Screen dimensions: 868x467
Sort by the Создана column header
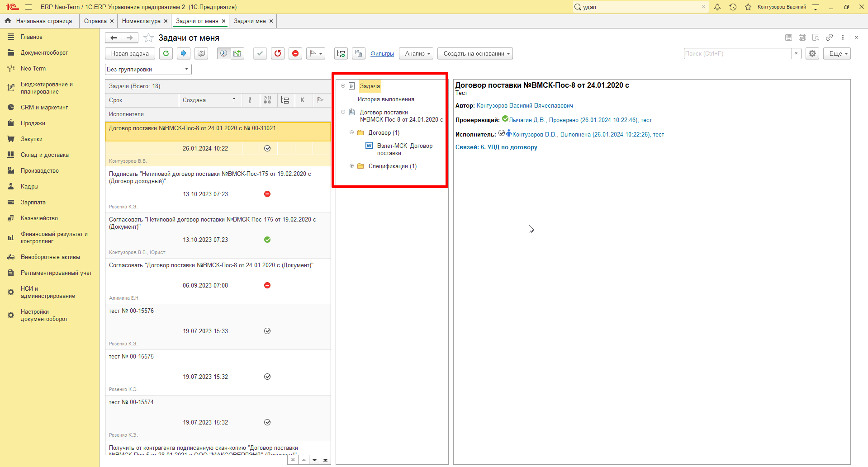[x=210, y=100]
